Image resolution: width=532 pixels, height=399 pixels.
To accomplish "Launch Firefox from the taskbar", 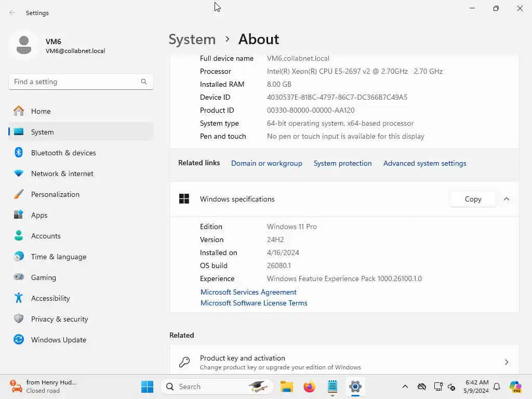I will pyautogui.click(x=309, y=387).
